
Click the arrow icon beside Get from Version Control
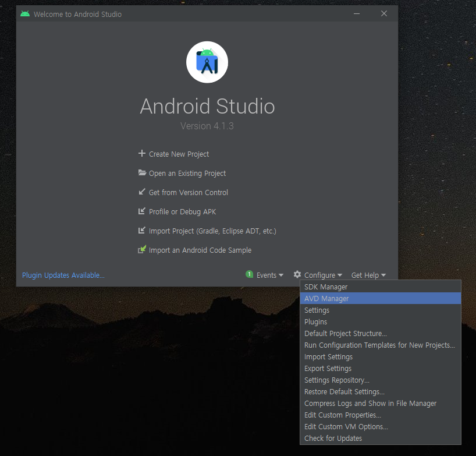click(142, 192)
